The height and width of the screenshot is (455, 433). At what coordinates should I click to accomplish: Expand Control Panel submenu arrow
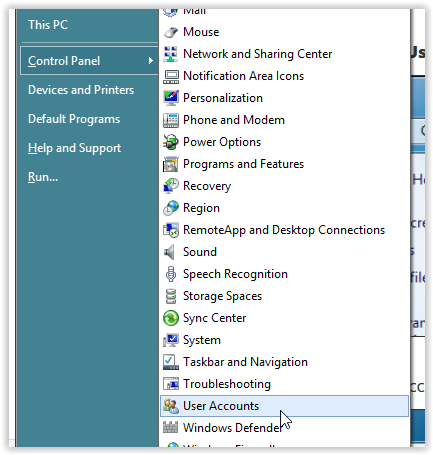[x=151, y=61]
